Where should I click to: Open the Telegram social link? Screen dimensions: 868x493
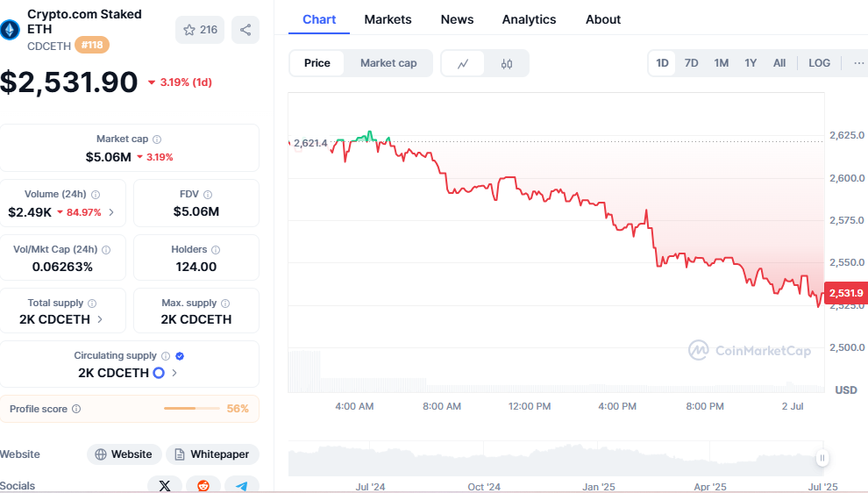point(241,485)
